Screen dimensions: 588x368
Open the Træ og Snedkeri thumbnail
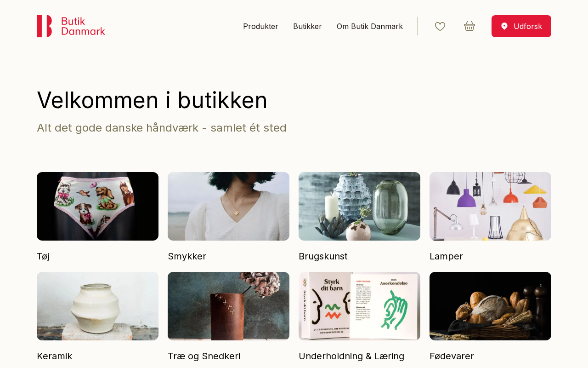[x=228, y=306]
